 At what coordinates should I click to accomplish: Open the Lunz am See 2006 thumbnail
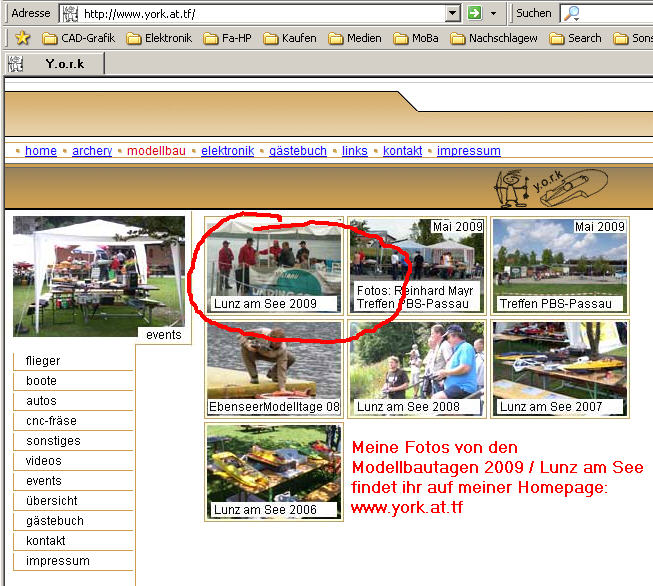pos(274,471)
